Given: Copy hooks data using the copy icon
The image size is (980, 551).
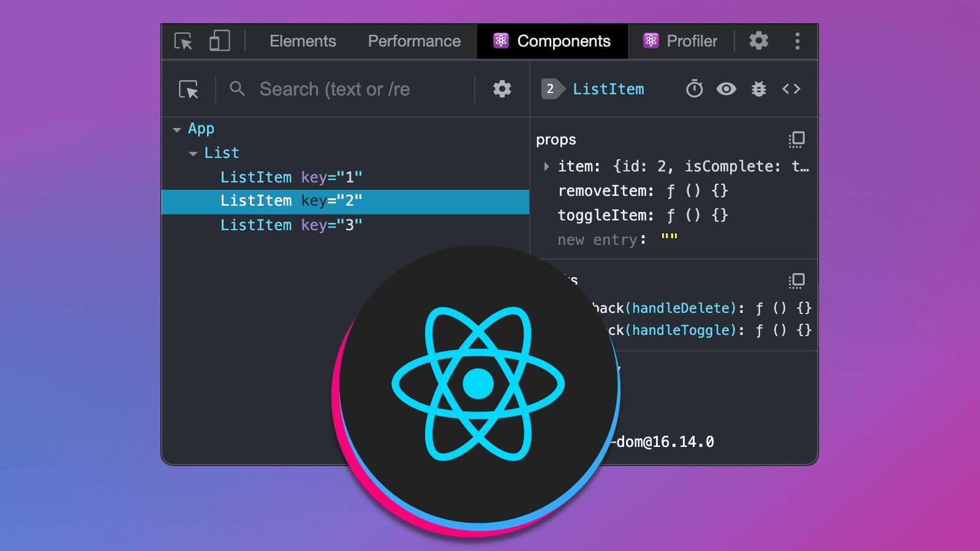Looking at the screenshot, I should point(797,281).
